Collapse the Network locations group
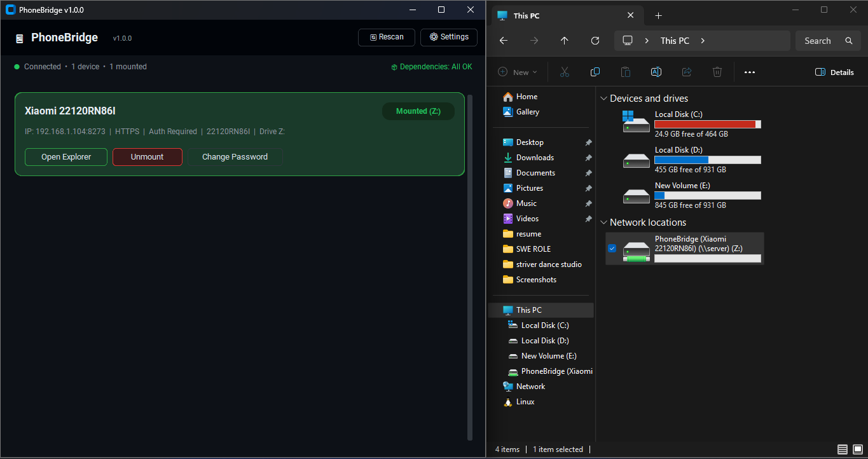This screenshot has width=868, height=459. pyautogui.click(x=603, y=223)
